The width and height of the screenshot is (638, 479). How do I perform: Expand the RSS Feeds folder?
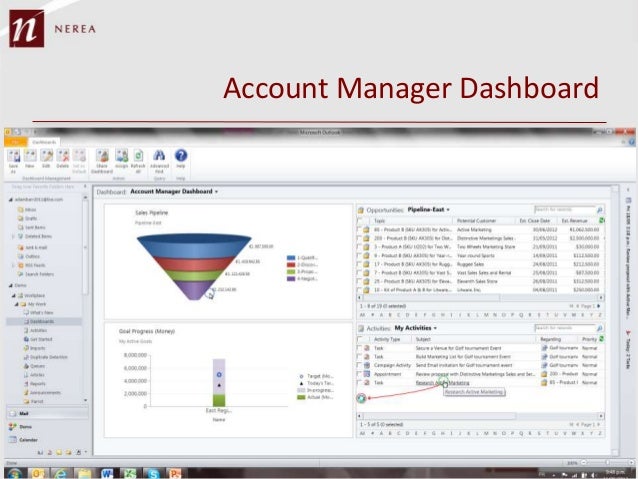14,266
